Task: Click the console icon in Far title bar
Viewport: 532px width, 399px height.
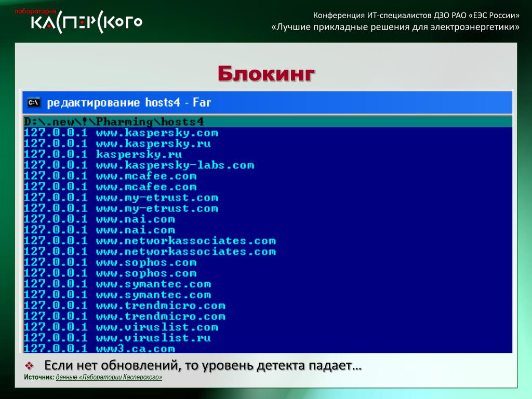Action: [x=34, y=102]
